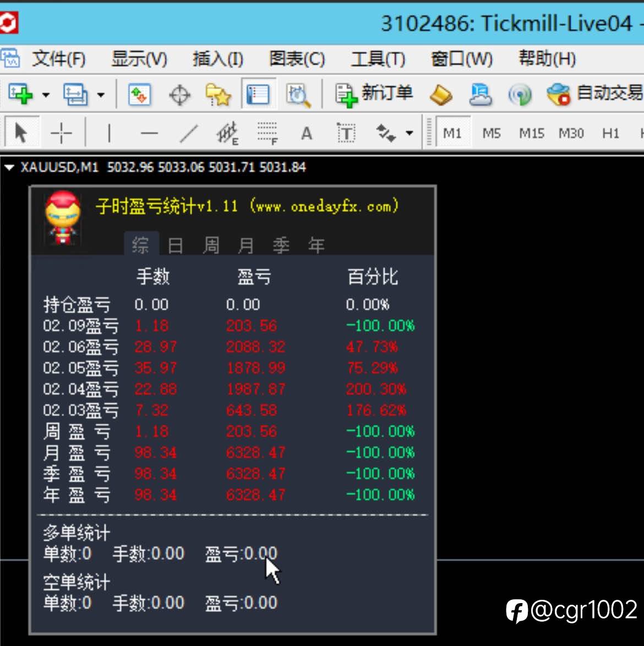Toggle the Navigator folder-star icon
Screen dimensions: 644x646
pos(218,94)
